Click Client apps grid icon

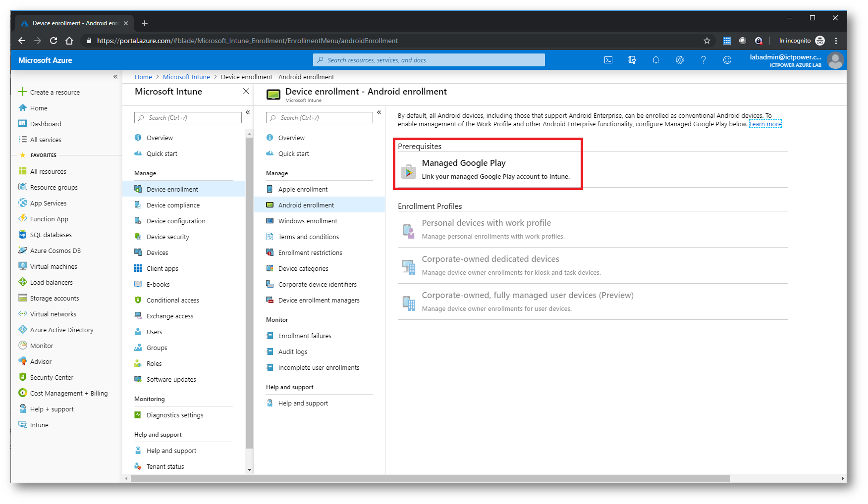pos(138,268)
